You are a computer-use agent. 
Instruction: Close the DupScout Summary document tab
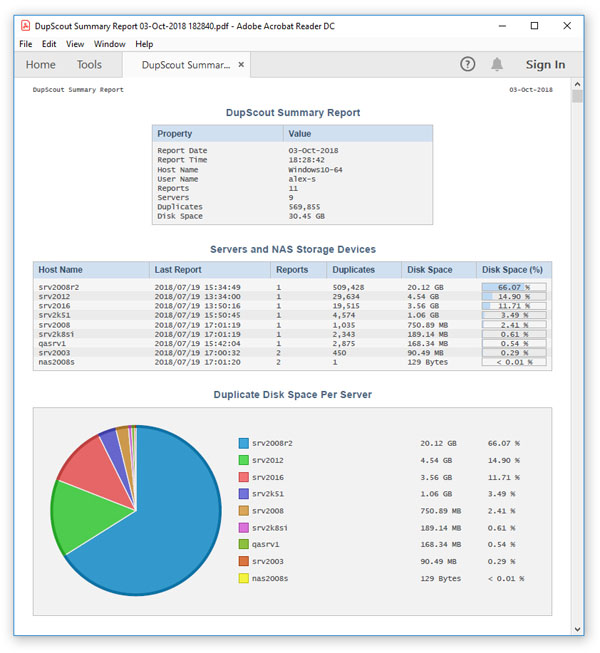(241, 65)
